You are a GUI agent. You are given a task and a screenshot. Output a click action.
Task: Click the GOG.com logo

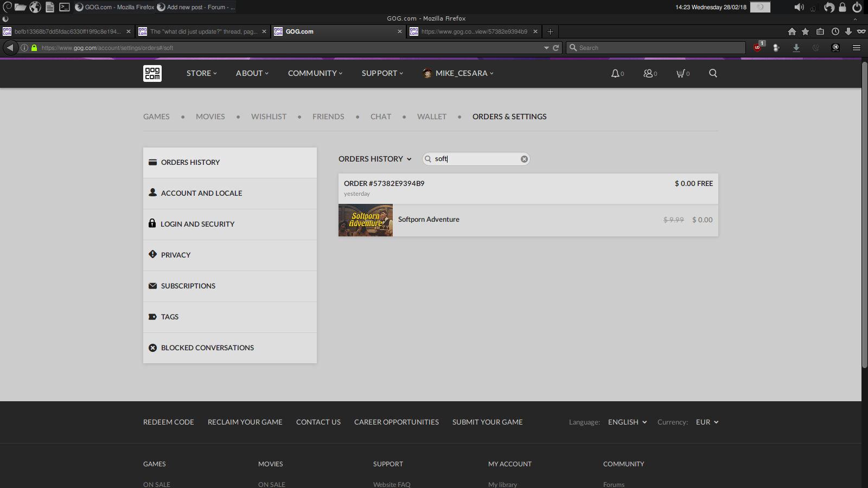pos(152,73)
